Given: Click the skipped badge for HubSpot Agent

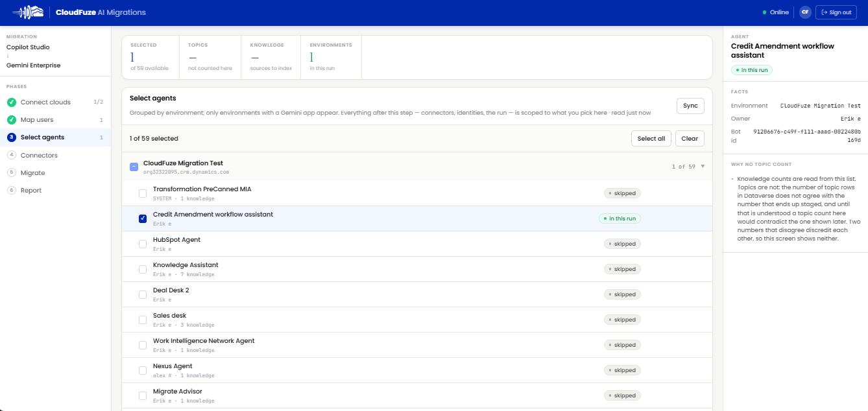Looking at the screenshot, I should (622, 244).
